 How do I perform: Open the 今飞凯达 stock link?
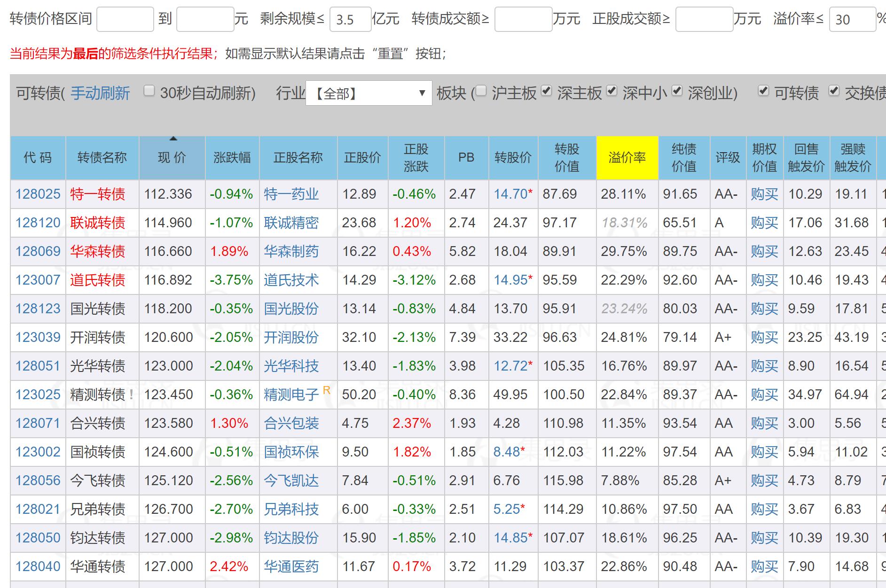pos(291,480)
